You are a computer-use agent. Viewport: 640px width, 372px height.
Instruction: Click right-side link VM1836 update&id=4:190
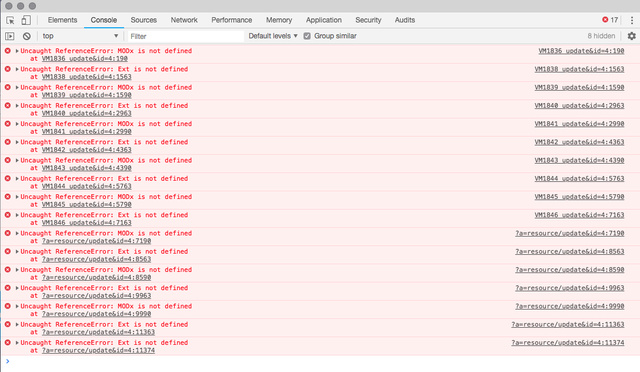(581, 51)
